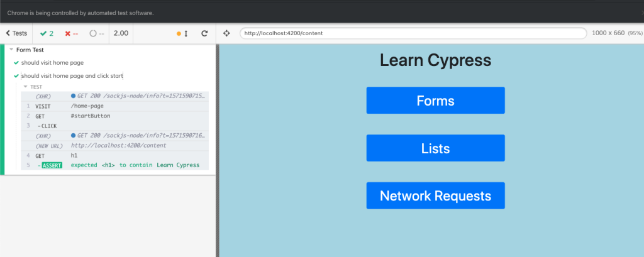Click the VISIT /home-page command row

(x=113, y=106)
